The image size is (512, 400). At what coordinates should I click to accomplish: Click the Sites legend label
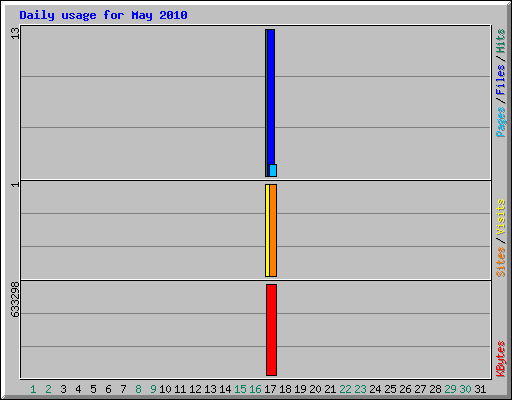[x=501, y=262]
